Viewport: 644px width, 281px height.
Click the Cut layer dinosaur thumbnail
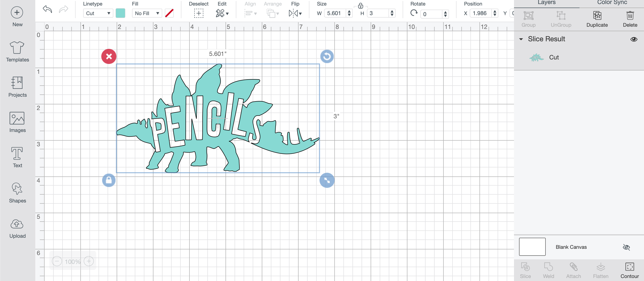[x=536, y=58]
